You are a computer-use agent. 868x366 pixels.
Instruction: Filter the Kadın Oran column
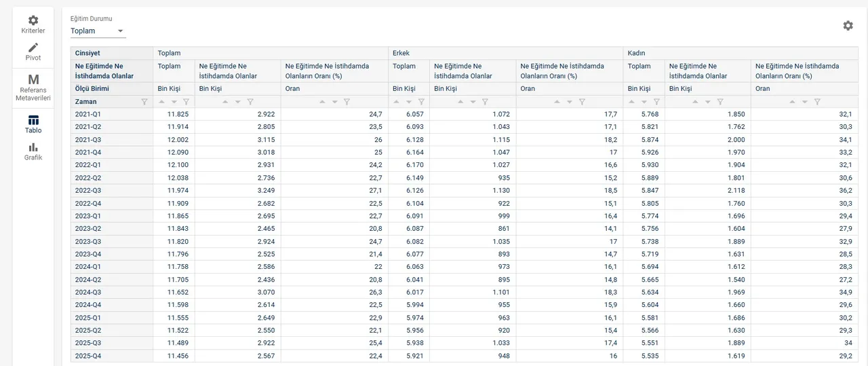[817, 102]
